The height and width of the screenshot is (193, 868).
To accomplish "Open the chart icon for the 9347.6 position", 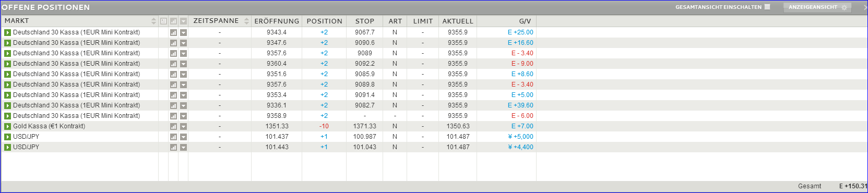I will coord(173,43).
